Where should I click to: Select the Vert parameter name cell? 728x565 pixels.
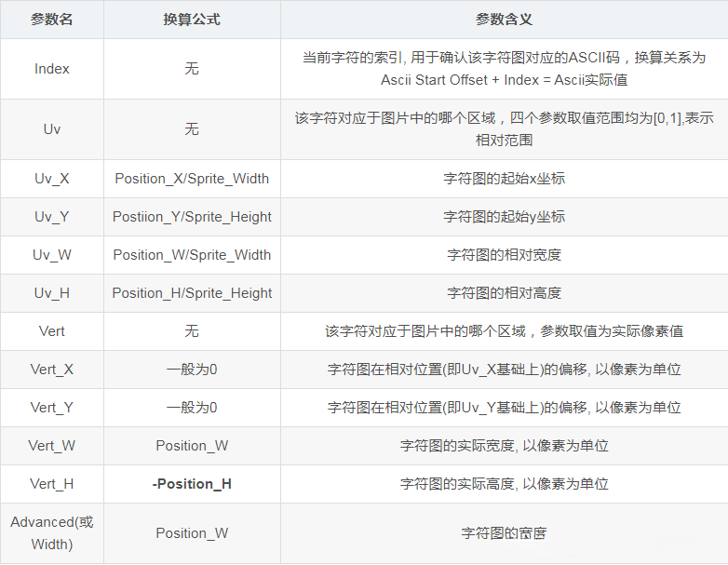click(51, 331)
